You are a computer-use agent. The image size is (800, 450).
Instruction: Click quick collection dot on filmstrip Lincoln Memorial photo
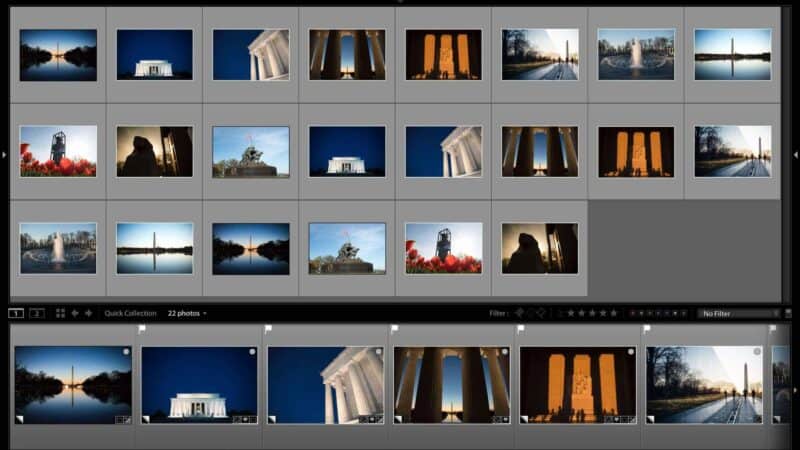[x=252, y=352]
